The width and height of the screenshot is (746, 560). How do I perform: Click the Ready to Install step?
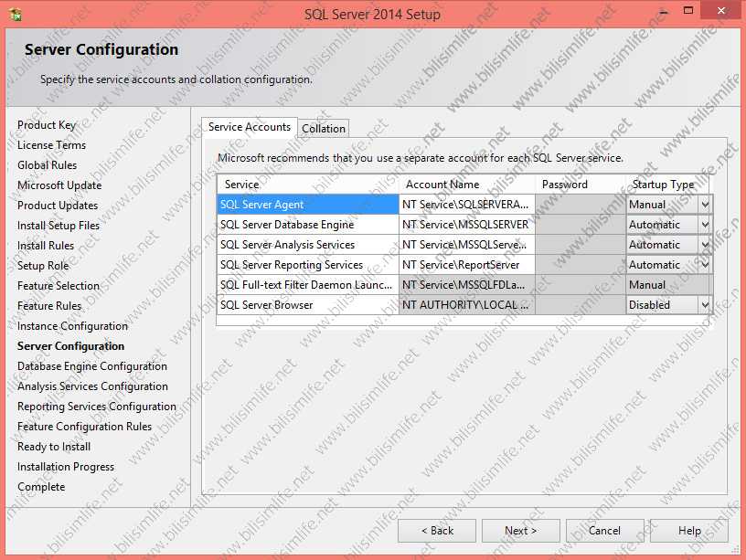[54, 447]
